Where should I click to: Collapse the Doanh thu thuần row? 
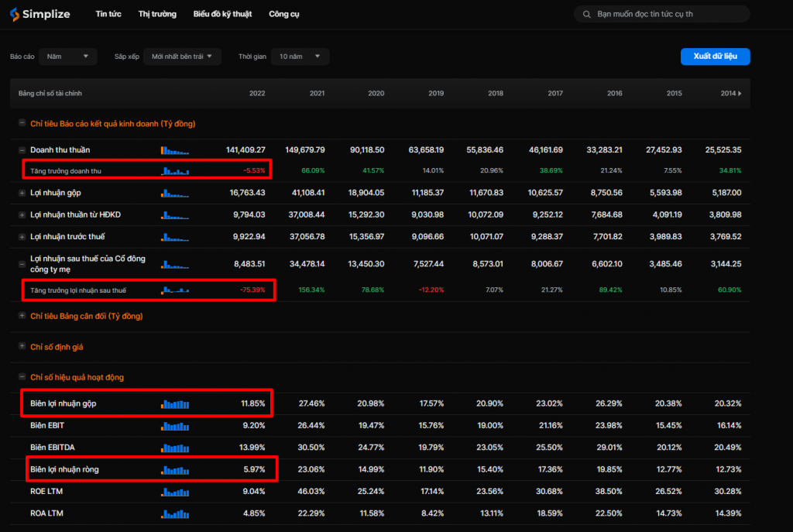pyautogui.click(x=21, y=150)
